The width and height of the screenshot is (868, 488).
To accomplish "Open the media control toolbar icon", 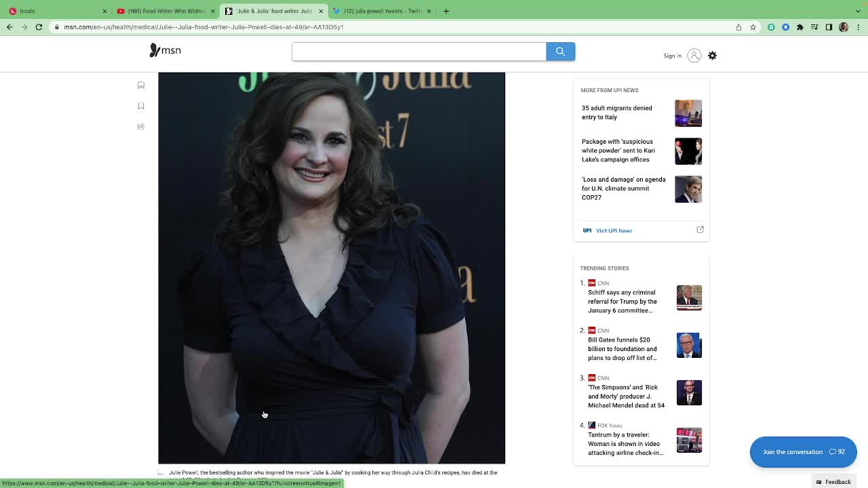I will pos(814,27).
